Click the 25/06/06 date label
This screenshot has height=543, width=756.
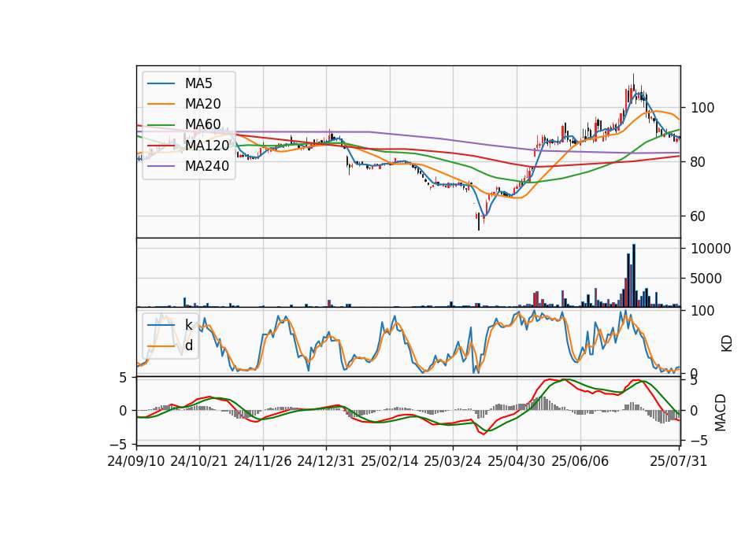tap(580, 461)
